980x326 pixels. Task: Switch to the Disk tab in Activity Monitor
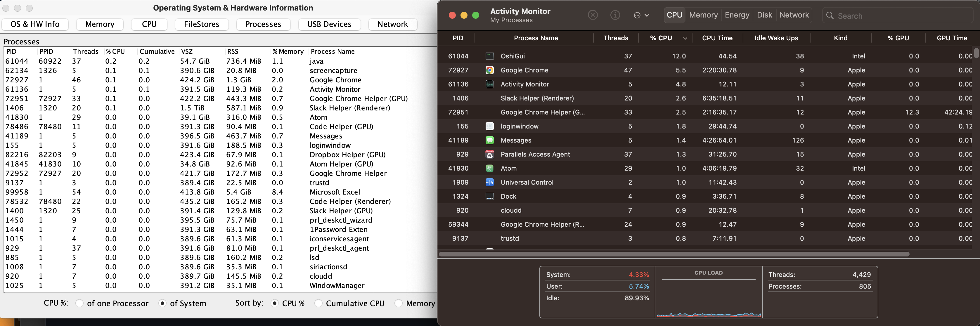coord(765,15)
